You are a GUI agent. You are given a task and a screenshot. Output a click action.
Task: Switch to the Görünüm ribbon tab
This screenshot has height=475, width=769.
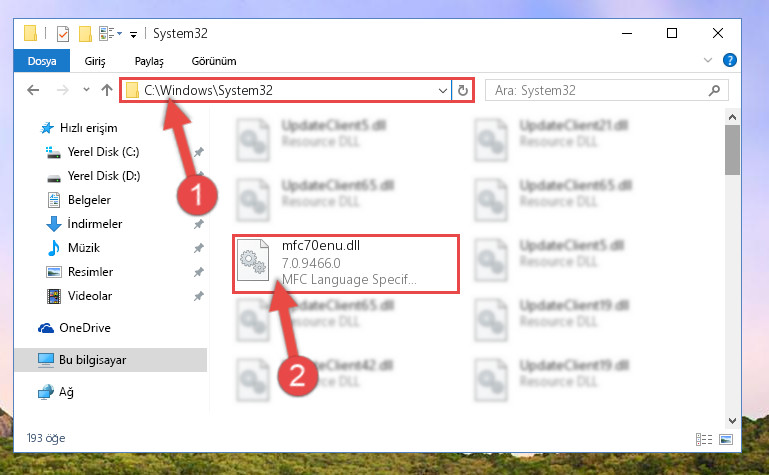coord(214,61)
